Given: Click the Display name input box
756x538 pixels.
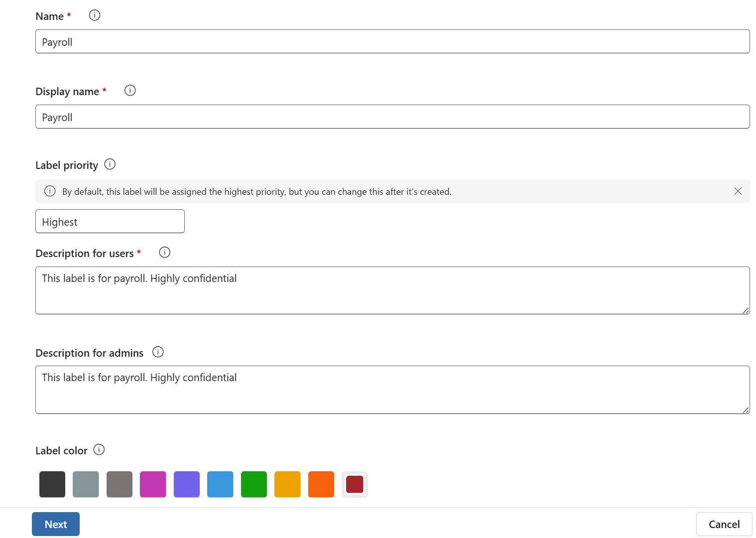Looking at the screenshot, I should pos(392,117).
